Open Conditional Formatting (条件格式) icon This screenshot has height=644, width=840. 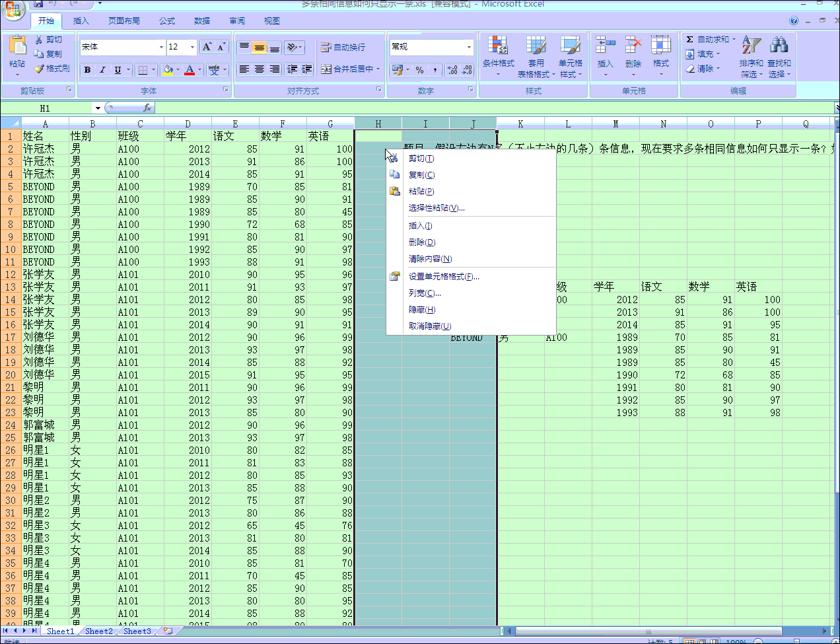click(x=498, y=46)
